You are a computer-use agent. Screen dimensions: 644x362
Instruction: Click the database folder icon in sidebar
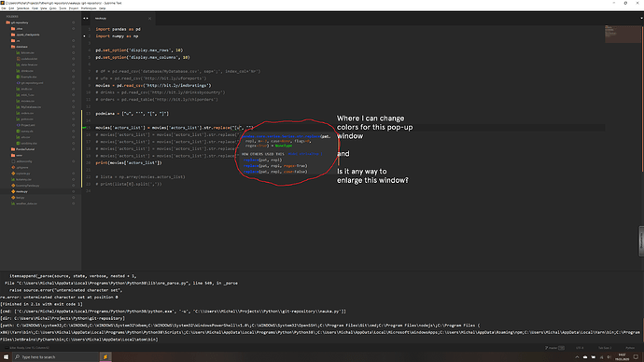(x=13, y=47)
